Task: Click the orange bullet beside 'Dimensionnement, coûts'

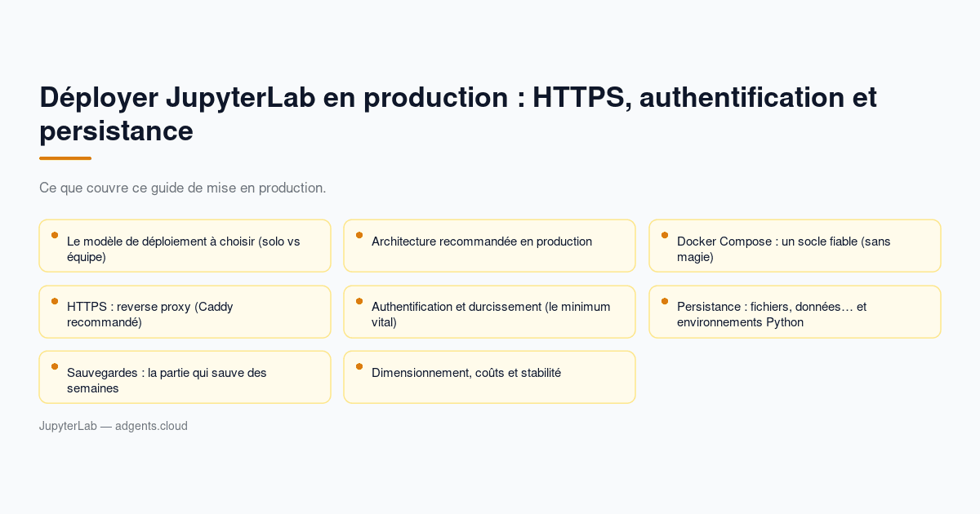Action: pyautogui.click(x=359, y=366)
